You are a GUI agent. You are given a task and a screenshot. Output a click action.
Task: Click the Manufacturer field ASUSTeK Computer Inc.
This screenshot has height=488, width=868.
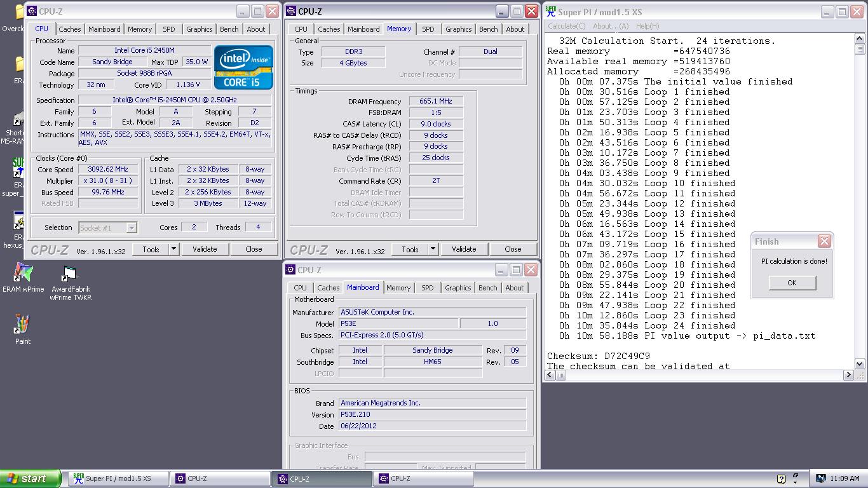coord(432,313)
